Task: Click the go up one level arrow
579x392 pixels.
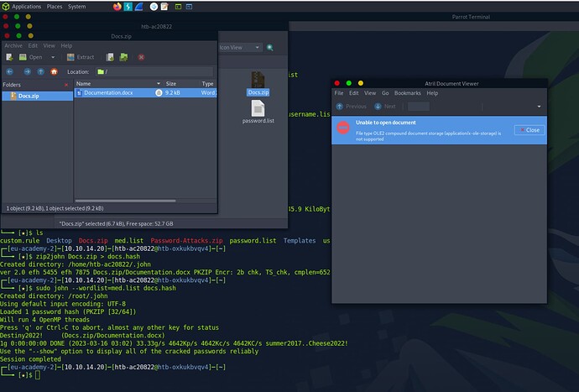Action: 39,72
